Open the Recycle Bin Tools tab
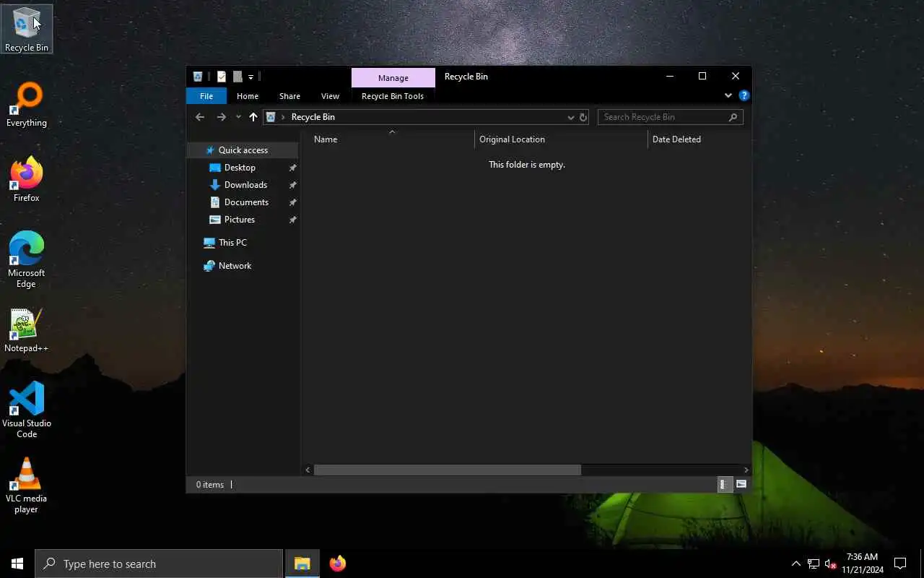The width and height of the screenshot is (924, 578). (x=393, y=96)
